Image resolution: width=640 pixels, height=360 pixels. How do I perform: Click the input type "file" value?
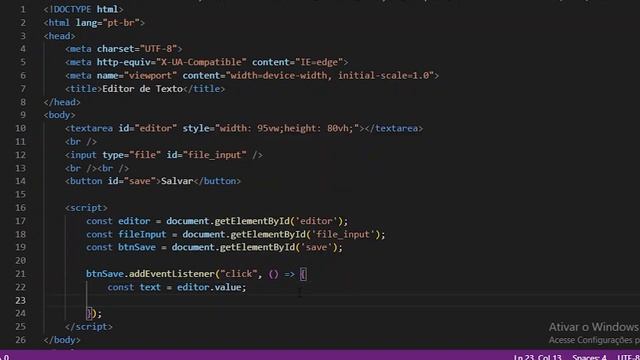click(145, 155)
